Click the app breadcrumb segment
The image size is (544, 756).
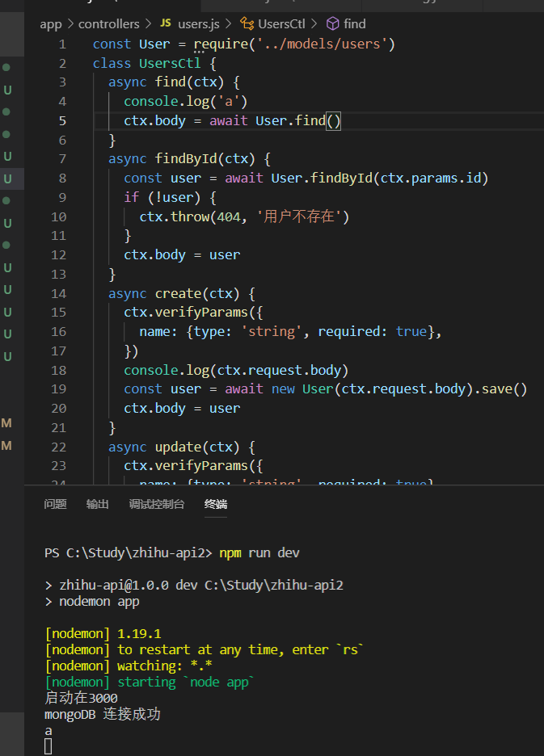pyautogui.click(x=51, y=24)
